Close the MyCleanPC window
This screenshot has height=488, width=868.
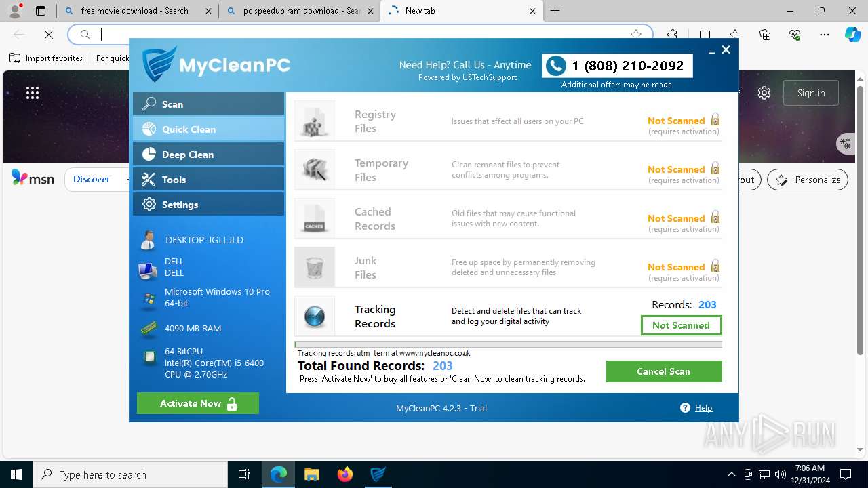point(726,50)
